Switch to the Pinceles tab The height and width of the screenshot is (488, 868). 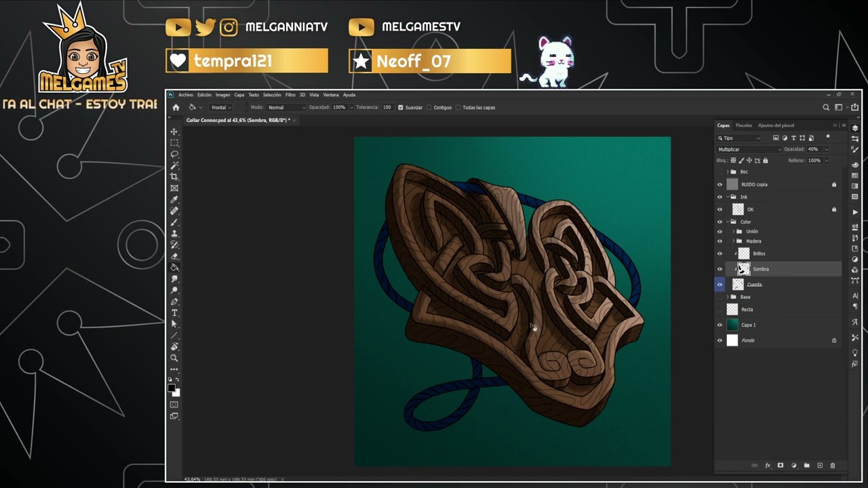point(744,125)
